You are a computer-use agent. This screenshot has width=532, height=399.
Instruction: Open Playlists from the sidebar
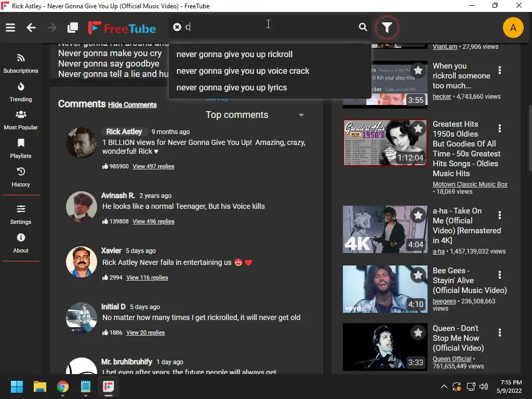click(x=21, y=149)
